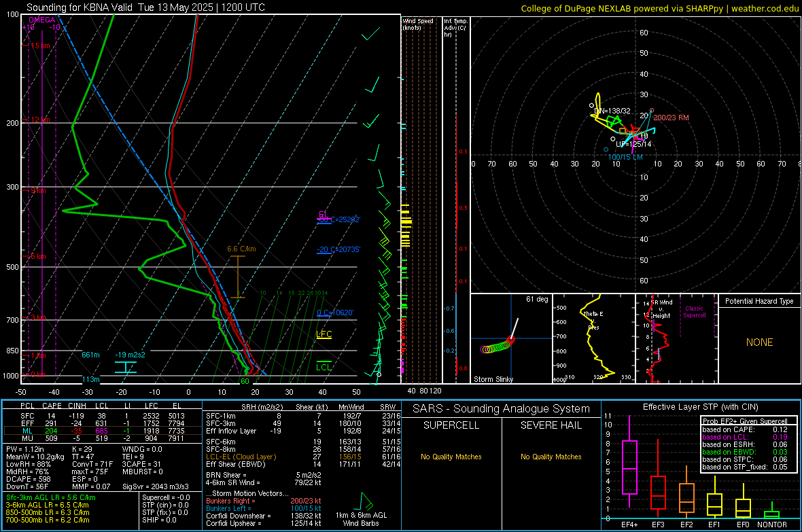
Task: Click the green LCL level label
Action: (x=324, y=367)
